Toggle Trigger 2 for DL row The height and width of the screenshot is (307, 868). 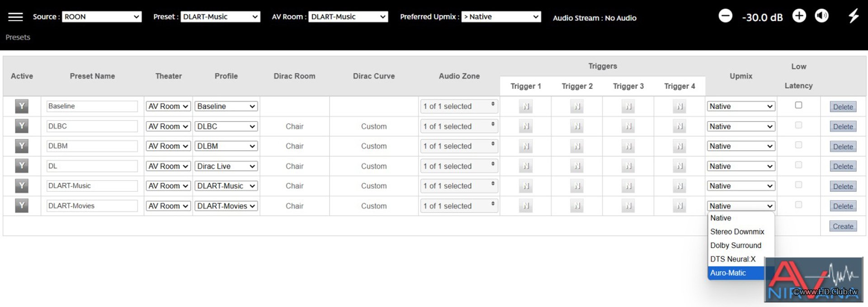tap(577, 166)
